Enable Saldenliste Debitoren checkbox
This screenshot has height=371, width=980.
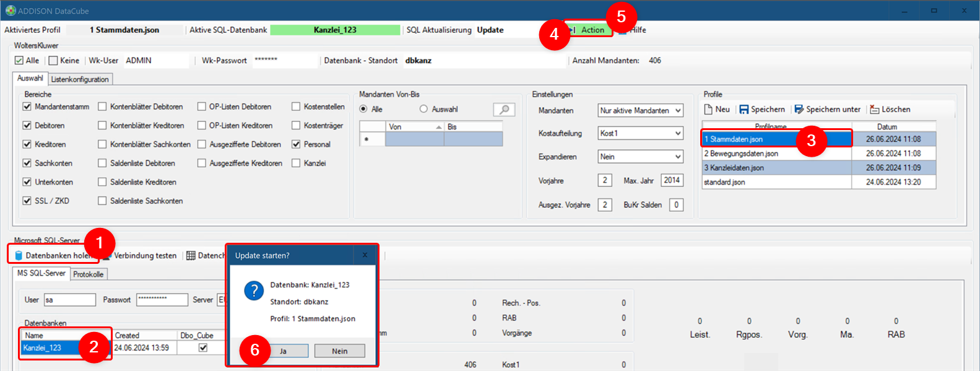(x=103, y=163)
